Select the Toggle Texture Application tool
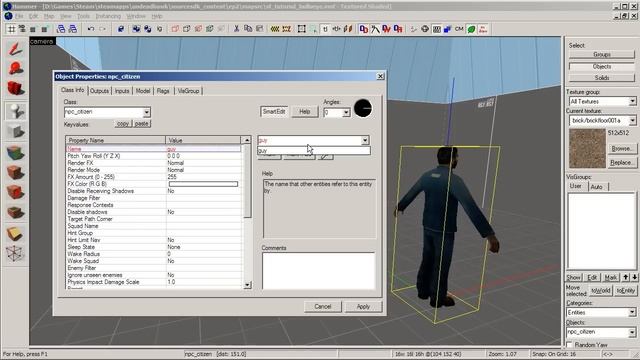This screenshot has height=360, width=640. click(x=16, y=153)
